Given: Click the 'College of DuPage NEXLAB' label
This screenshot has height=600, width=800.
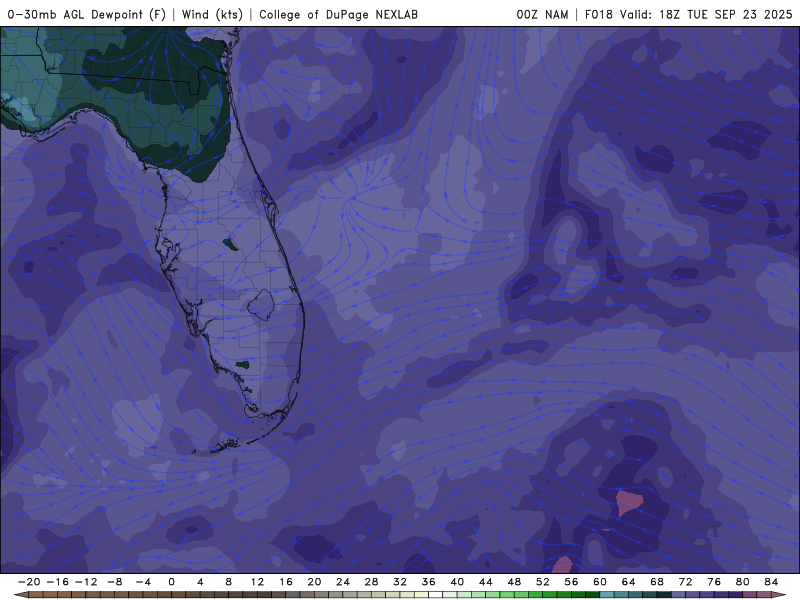Looking at the screenshot, I should click(x=338, y=14).
